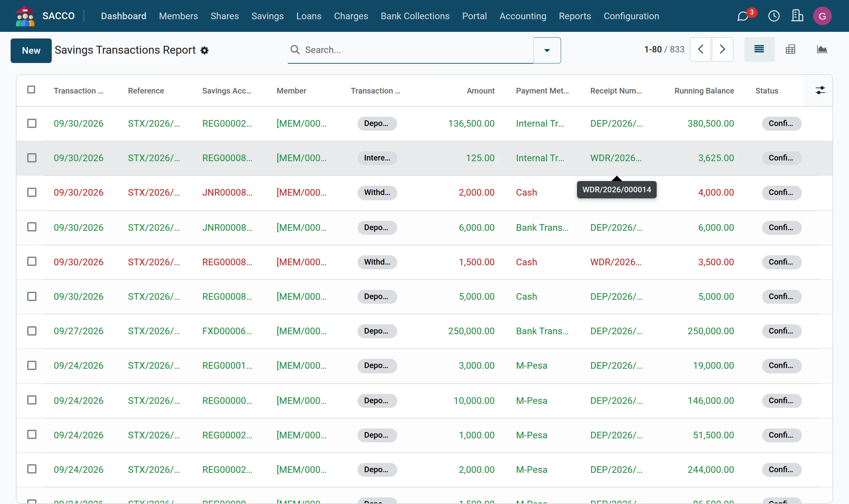Open gear settings beside report title
This screenshot has height=504, width=849.
point(204,50)
